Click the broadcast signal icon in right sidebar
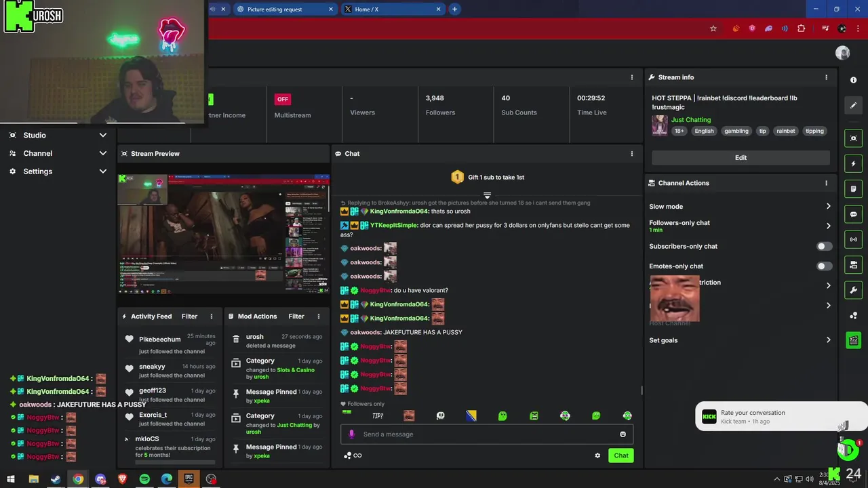The height and width of the screenshot is (488, 868). pyautogui.click(x=853, y=239)
